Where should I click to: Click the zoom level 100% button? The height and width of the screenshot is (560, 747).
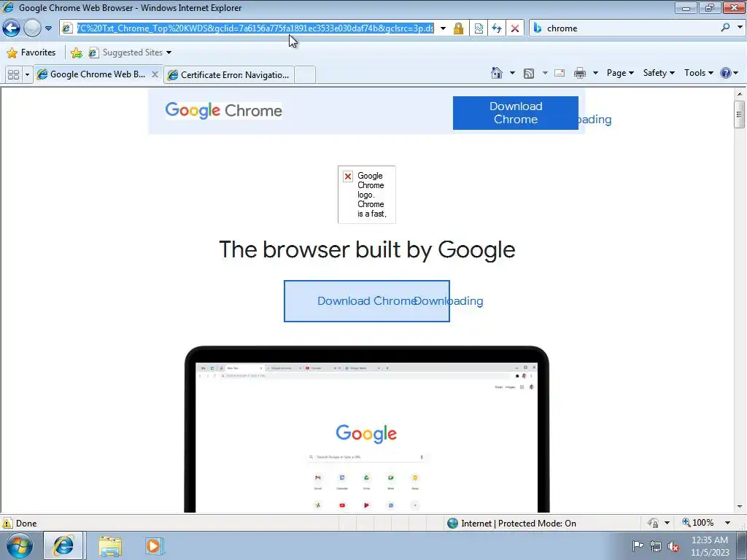click(698, 523)
